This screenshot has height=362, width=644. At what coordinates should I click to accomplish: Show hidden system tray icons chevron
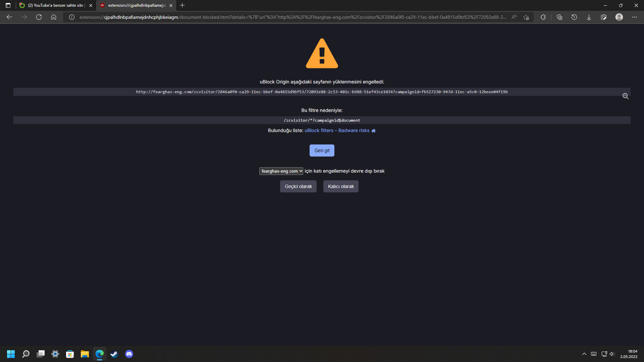pos(584,354)
